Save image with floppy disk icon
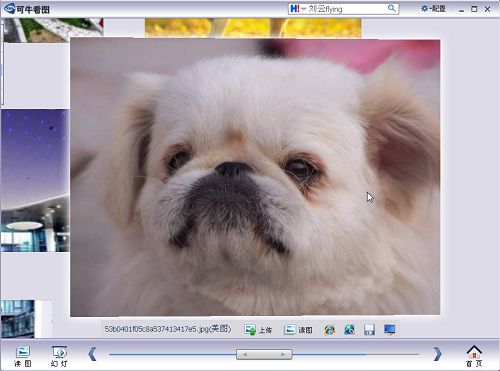 [x=369, y=330]
